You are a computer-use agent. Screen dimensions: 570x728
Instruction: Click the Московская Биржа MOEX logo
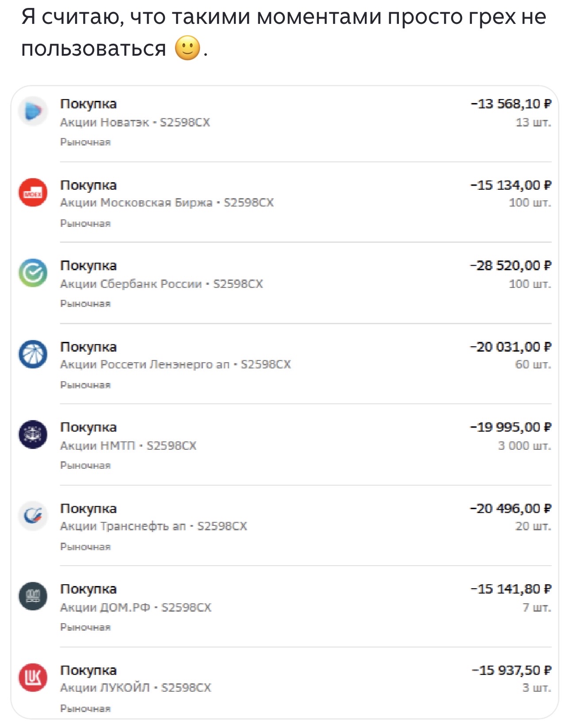point(33,192)
